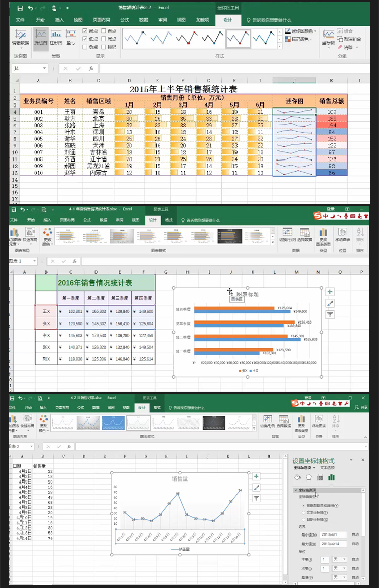Screen dimensions: 379x588
Task: Uncheck the 低点 checkbox
Action: pos(85,39)
